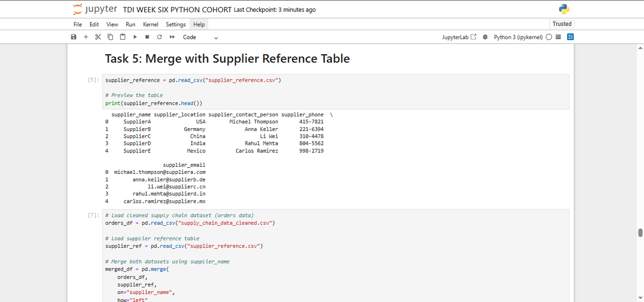The height and width of the screenshot is (302, 644).
Task: Open the File menu
Action: [78, 24]
